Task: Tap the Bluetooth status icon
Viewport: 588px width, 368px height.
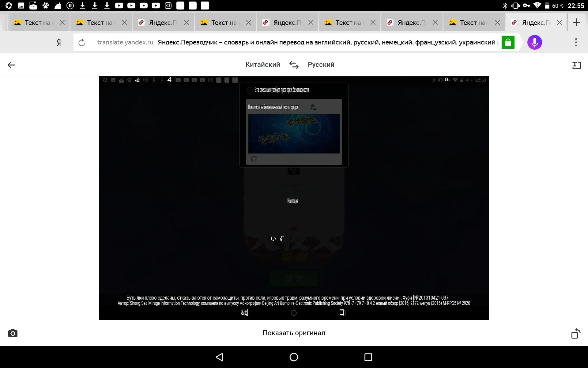Action: [505, 6]
